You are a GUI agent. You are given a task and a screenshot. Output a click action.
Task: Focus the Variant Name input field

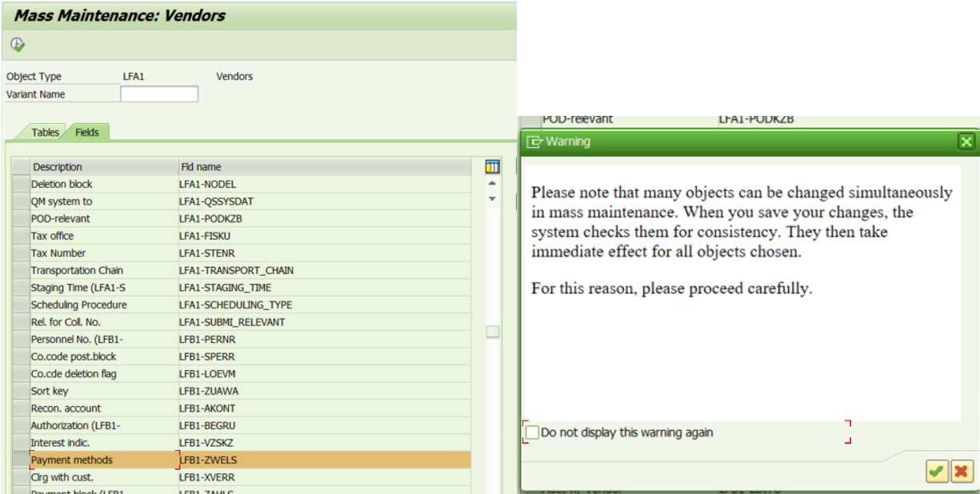(159, 94)
